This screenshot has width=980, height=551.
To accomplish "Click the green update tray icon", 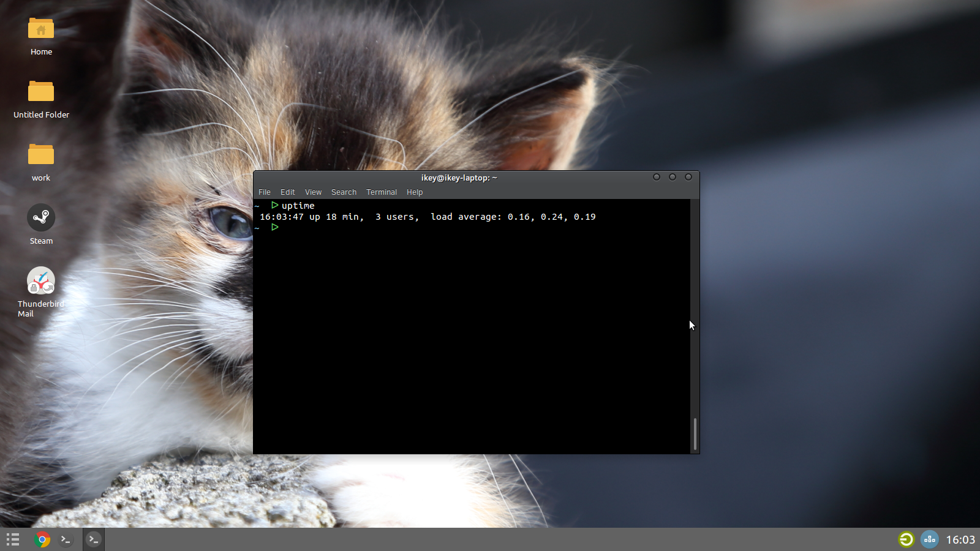I will (x=906, y=539).
